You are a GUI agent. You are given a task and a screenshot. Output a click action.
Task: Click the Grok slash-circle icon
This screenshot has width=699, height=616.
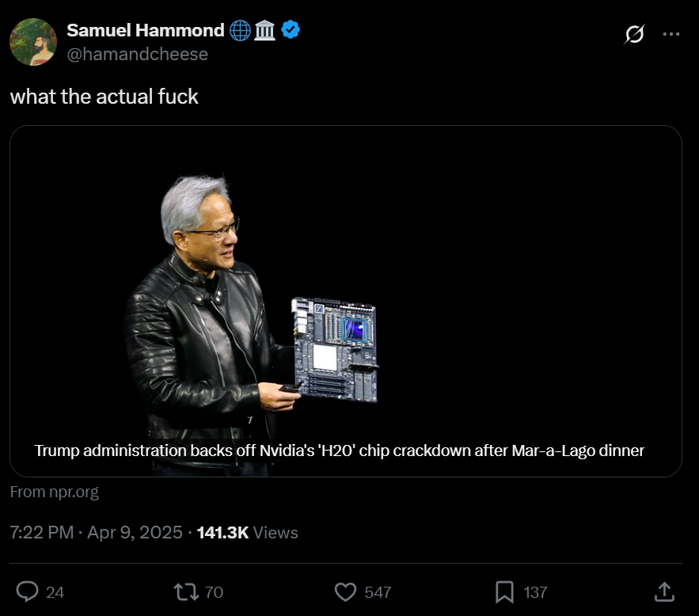coord(634,34)
